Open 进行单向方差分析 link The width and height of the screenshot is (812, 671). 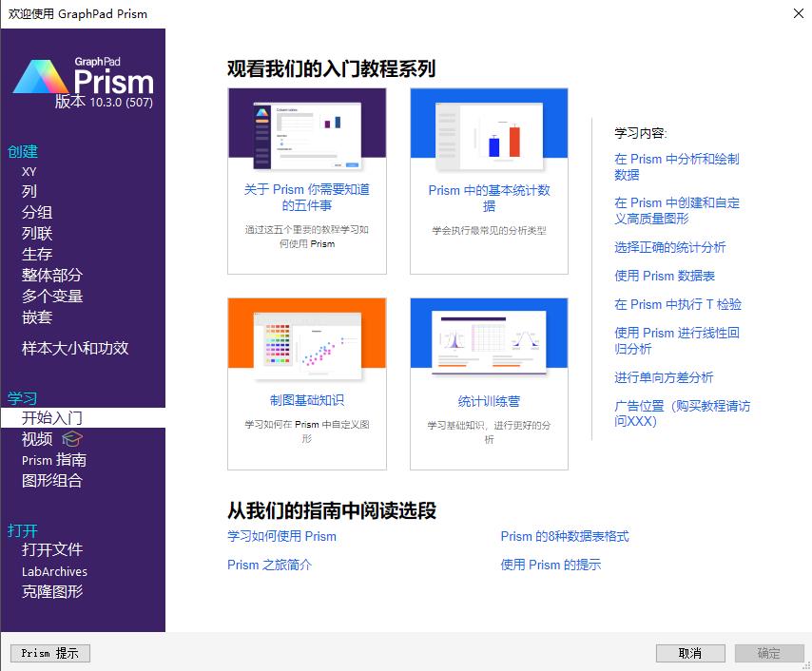pyautogui.click(x=664, y=377)
